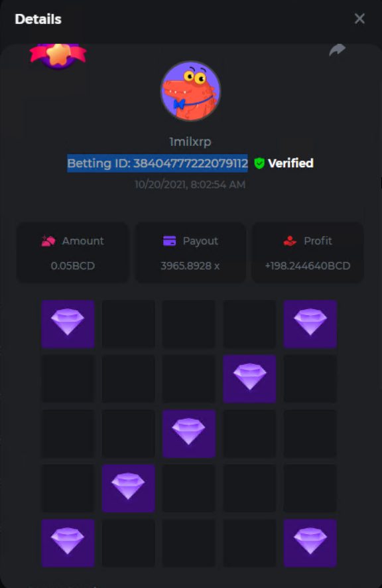Click the Profit hand icon
Viewport: 382px width, 588px height.
pyautogui.click(x=290, y=241)
